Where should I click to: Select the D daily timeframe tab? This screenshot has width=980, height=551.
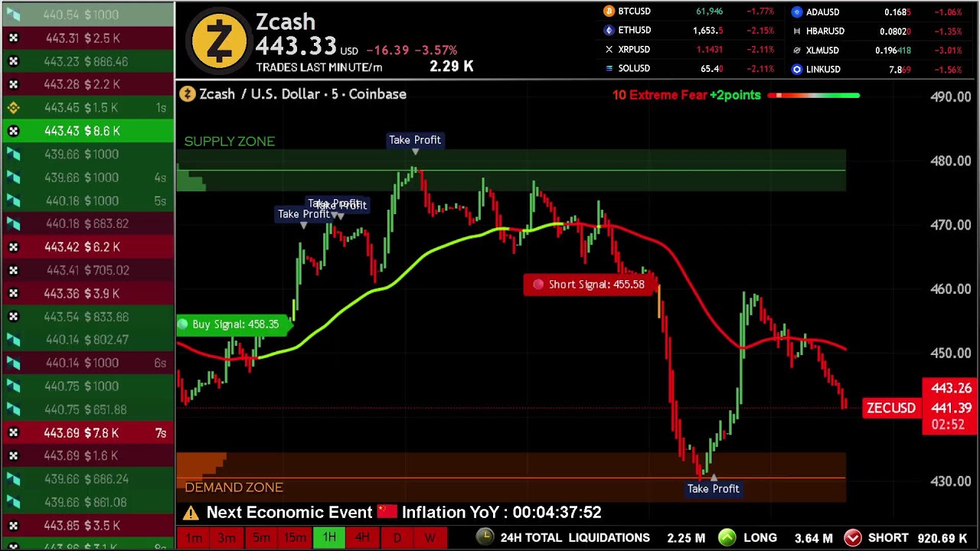pos(397,538)
